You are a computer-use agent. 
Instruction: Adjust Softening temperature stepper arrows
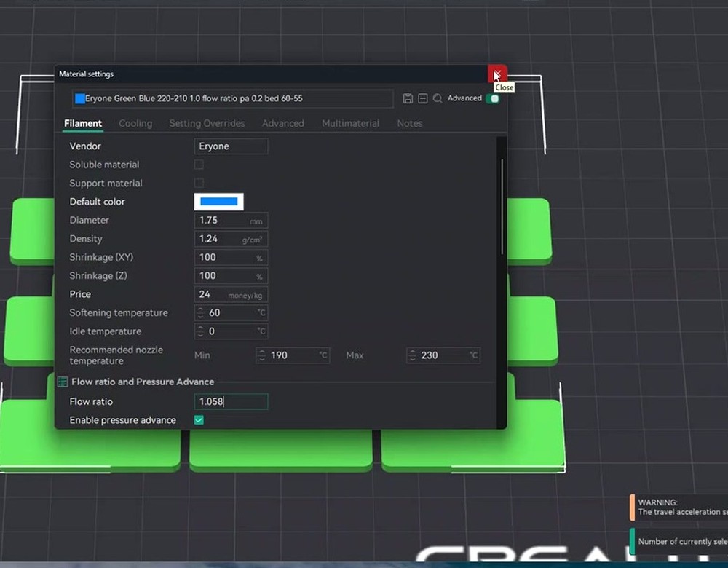click(200, 312)
